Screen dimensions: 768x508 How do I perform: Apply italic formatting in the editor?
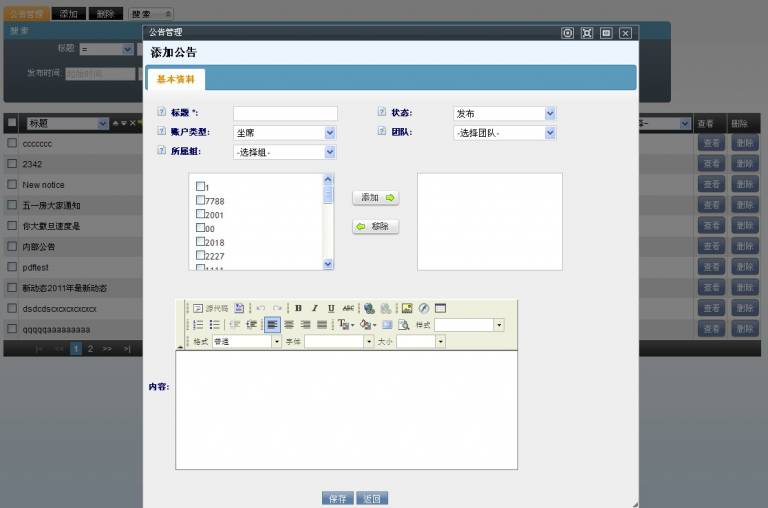click(314, 308)
